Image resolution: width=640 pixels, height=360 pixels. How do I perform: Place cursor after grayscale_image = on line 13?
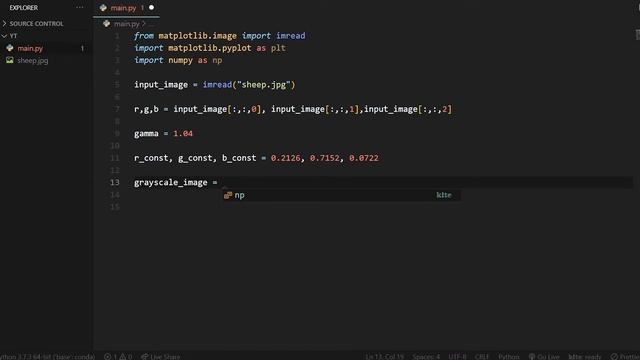221,182
